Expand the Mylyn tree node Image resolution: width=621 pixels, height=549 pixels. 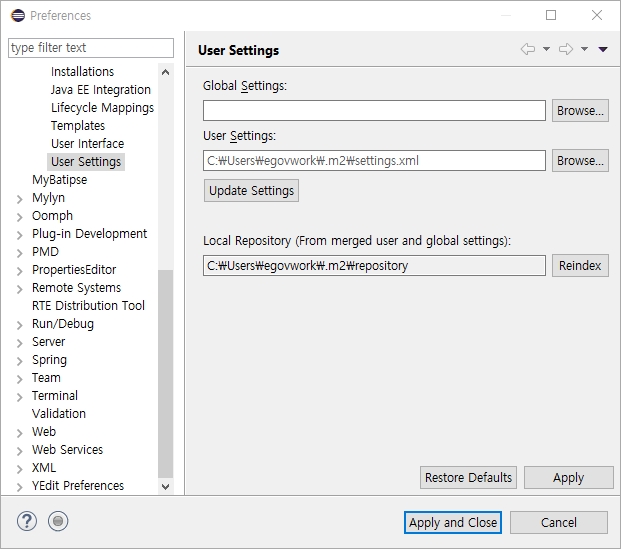click(20, 198)
